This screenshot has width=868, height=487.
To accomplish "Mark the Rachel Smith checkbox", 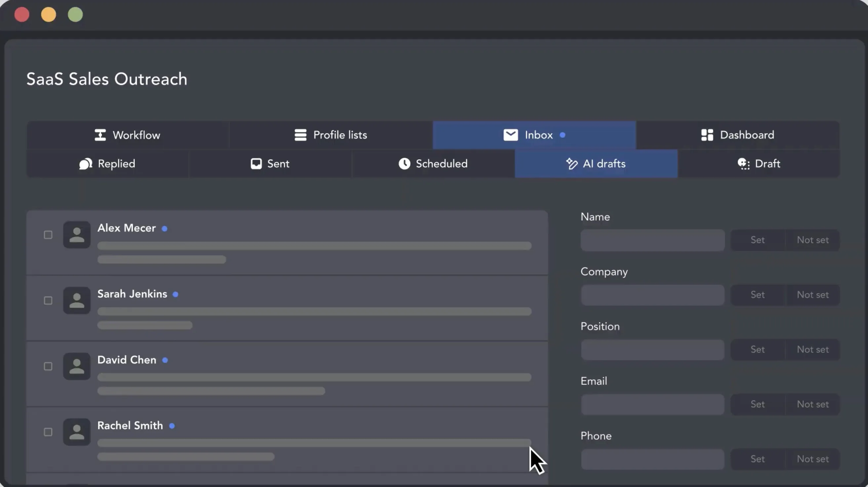I will tap(48, 432).
